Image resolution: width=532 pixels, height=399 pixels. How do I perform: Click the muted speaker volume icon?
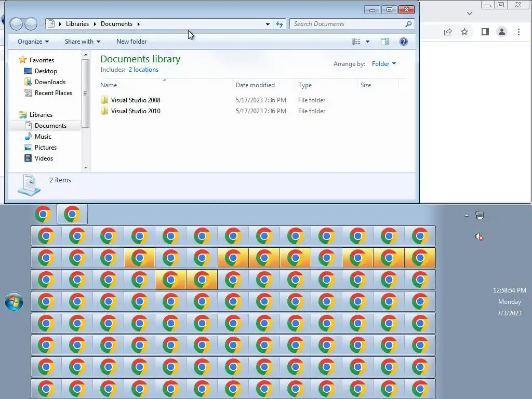(479, 236)
